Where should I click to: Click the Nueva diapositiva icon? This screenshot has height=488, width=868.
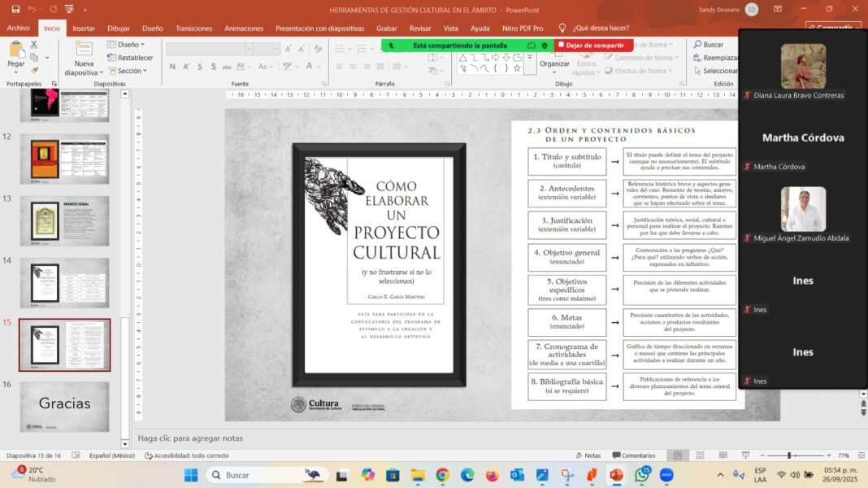(x=84, y=50)
